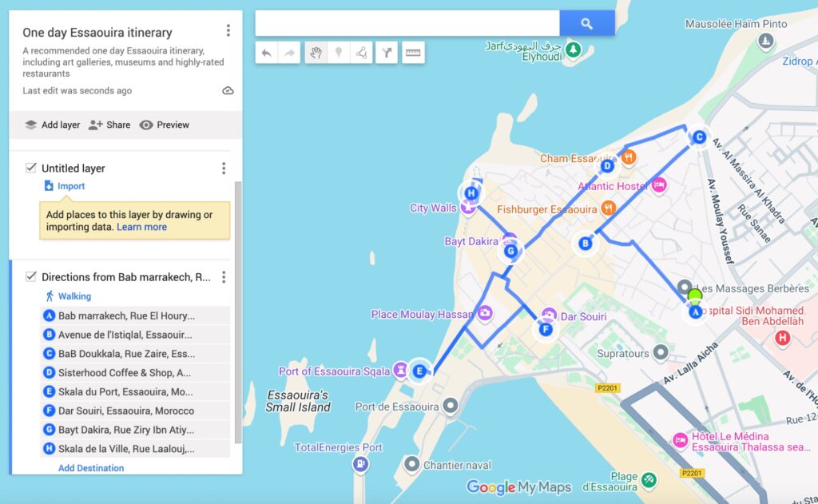Viewport: 818px width, 504px height.
Task: Select the measure distances ruler tool
Action: coord(413,53)
